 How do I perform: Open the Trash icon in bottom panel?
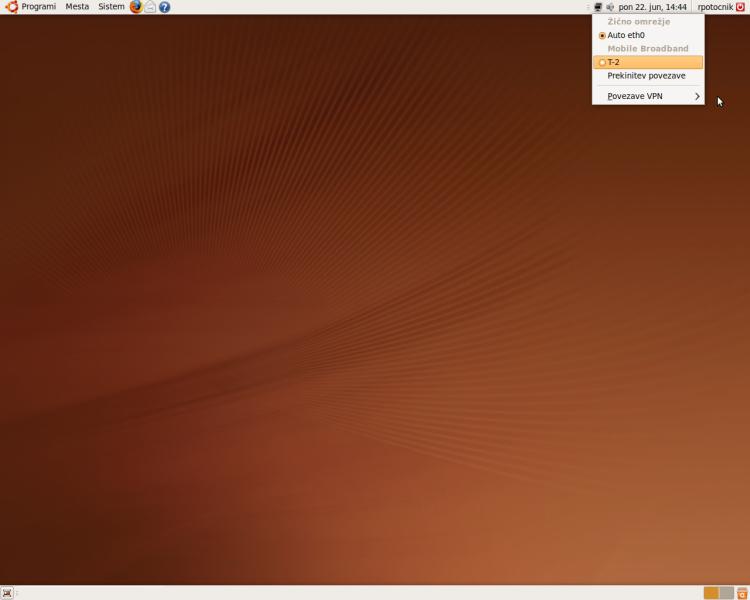coord(742,593)
